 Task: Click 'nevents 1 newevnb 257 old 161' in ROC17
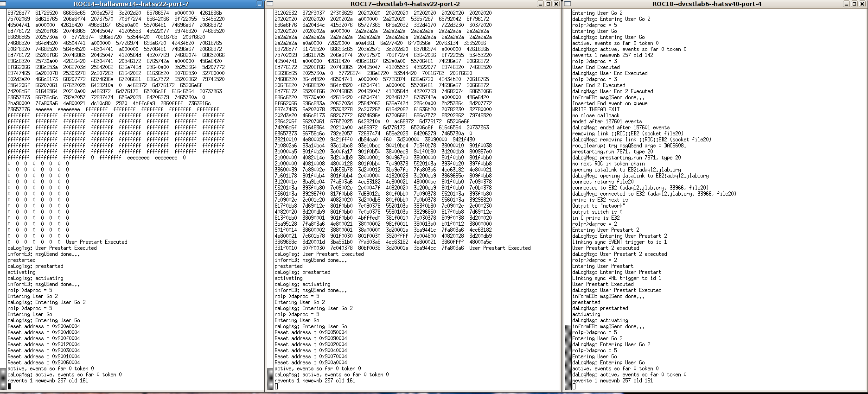pyautogui.click(x=315, y=381)
